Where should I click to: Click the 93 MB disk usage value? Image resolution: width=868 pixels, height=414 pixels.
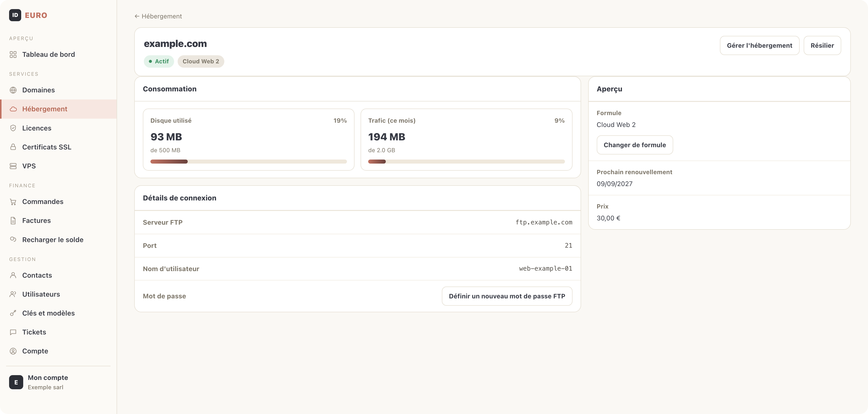[166, 137]
